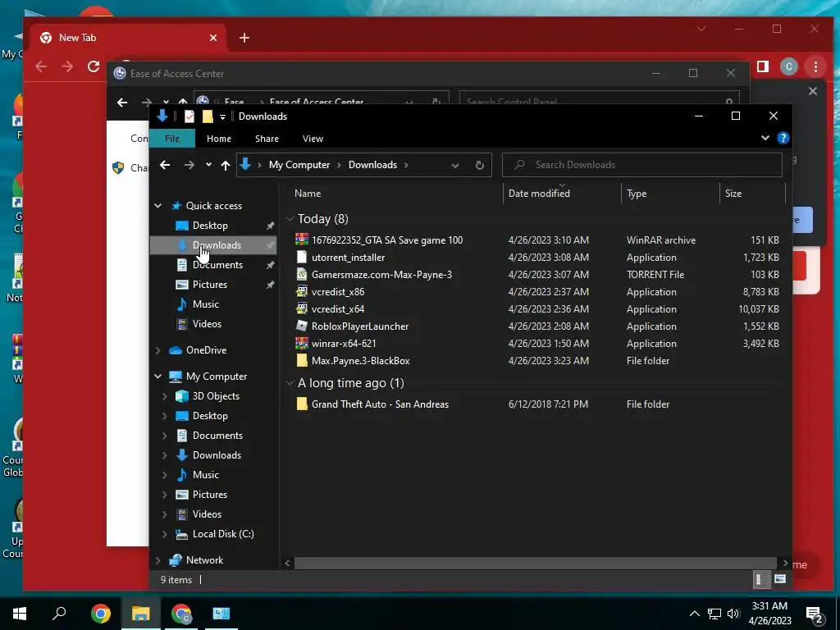Click the vcredist_x86 installer icon

302,291
